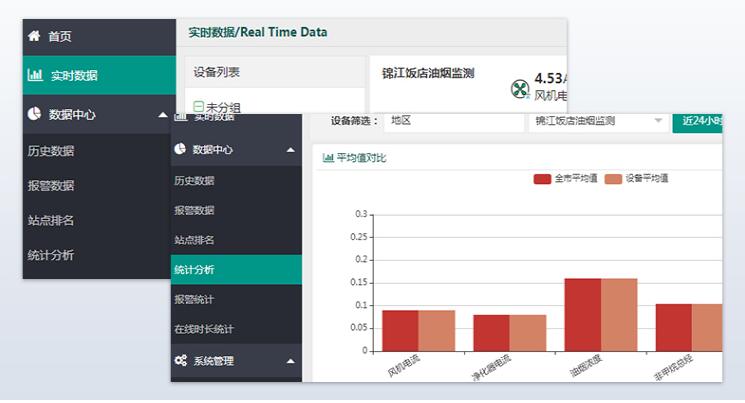Open the 首页 menu item
This screenshot has width=745, height=403.
[x=99, y=37]
